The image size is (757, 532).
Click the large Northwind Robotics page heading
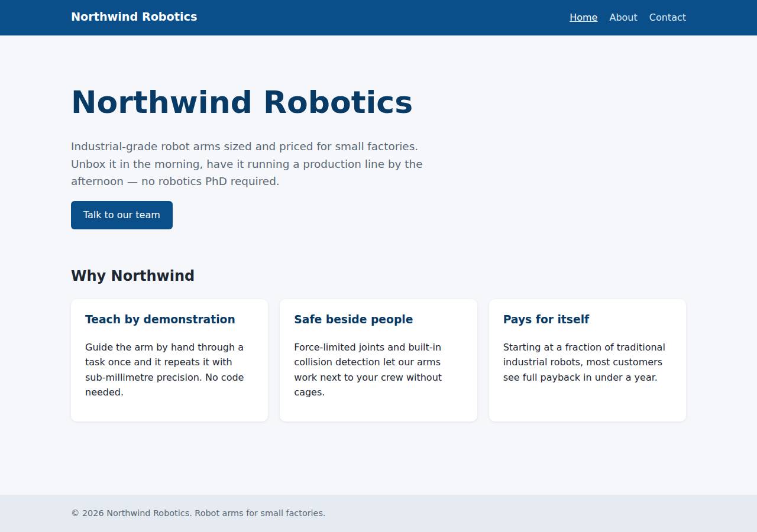pyautogui.click(x=241, y=102)
